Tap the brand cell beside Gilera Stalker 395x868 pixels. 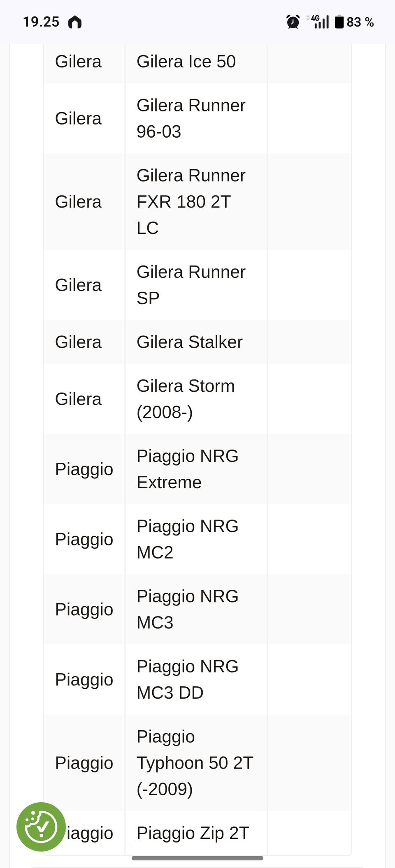point(78,342)
